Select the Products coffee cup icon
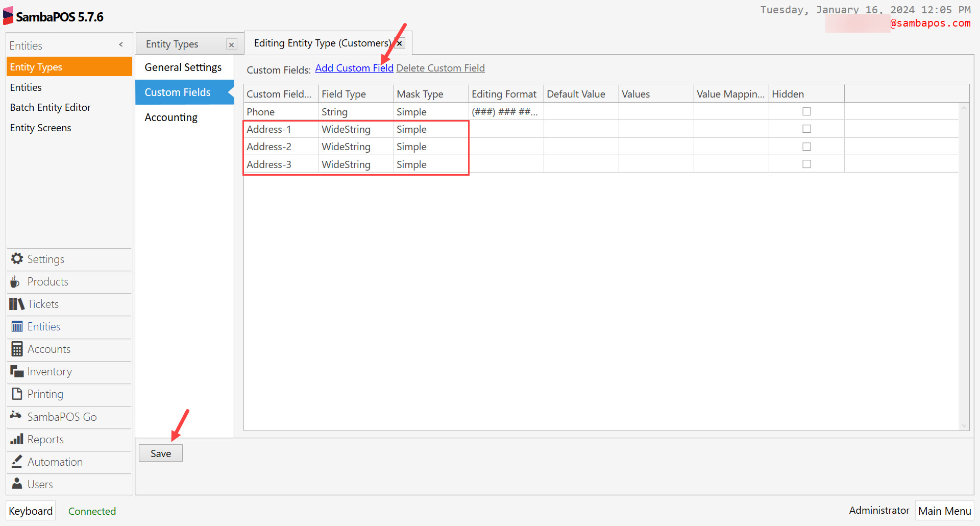The image size is (980, 526). pos(15,281)
